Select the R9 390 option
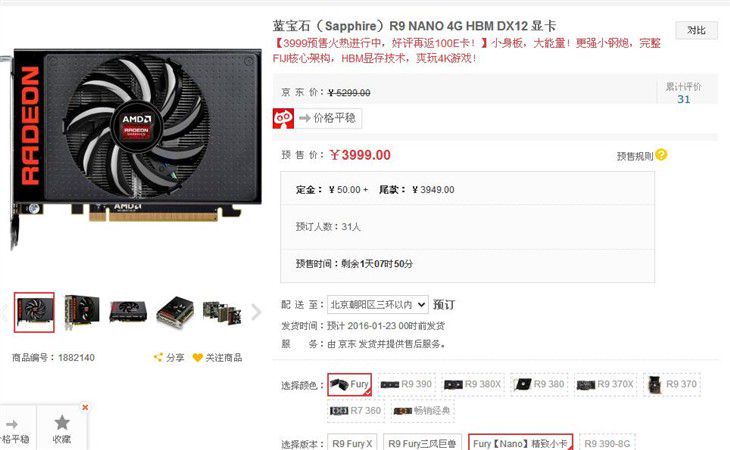The width and height of the screenshot is (730, 450). [406, 384]
